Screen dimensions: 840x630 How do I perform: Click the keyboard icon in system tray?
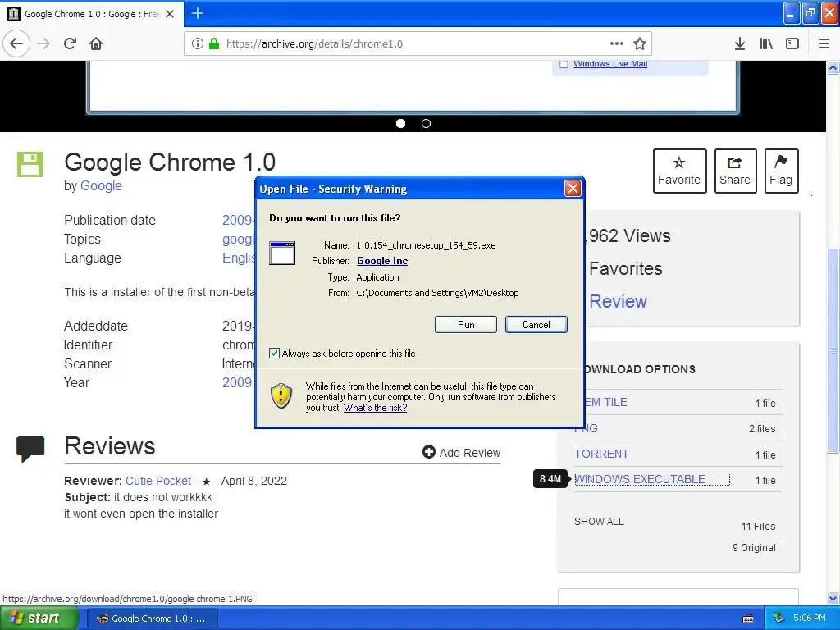click(x=748, y=619)
